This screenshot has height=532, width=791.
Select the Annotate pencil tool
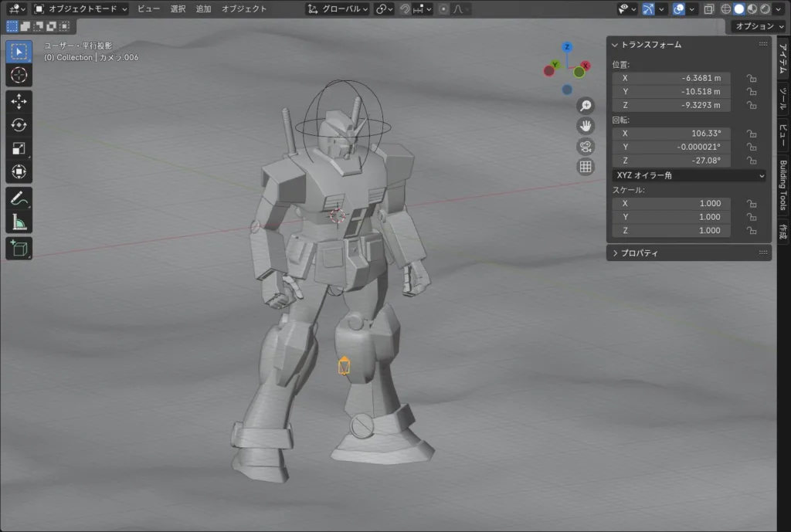pyautogui.click(x=19, y=198)
